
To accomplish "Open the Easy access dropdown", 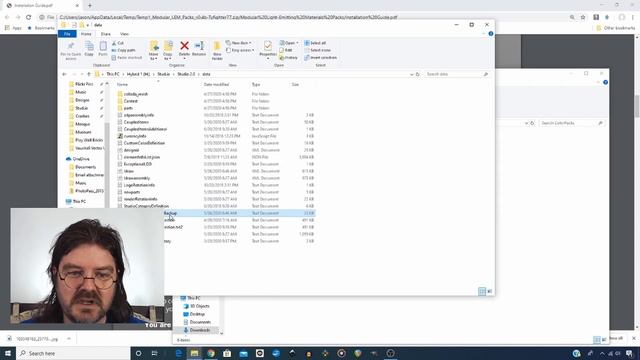I will [240, 50].
